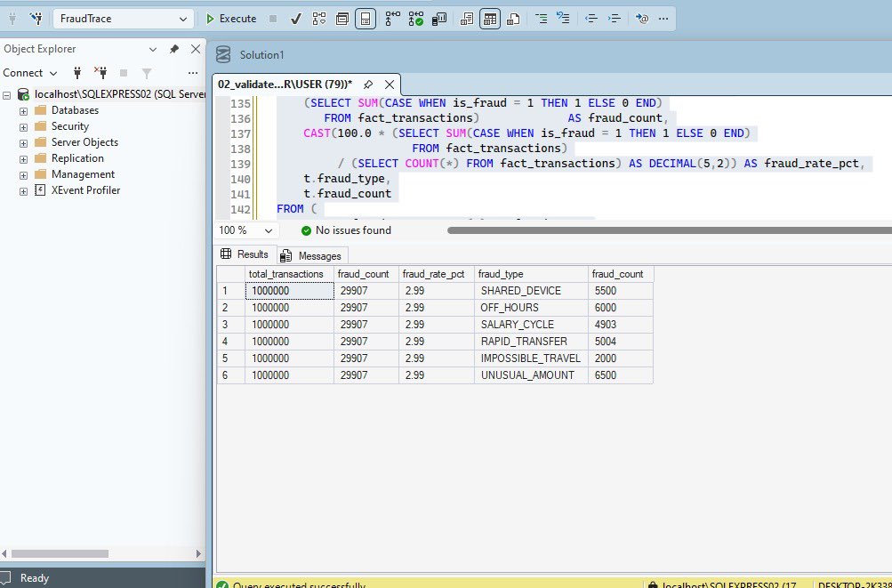The height and width of the screenshot is (588, 892).
Task: Click the 6500 fraud_count cell
Action: pos(621,375)
